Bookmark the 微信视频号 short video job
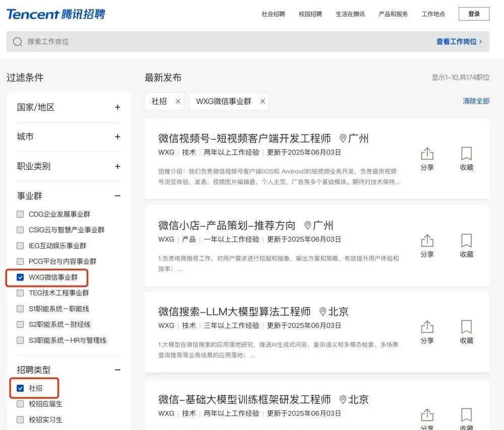 (x=466, y=154)
